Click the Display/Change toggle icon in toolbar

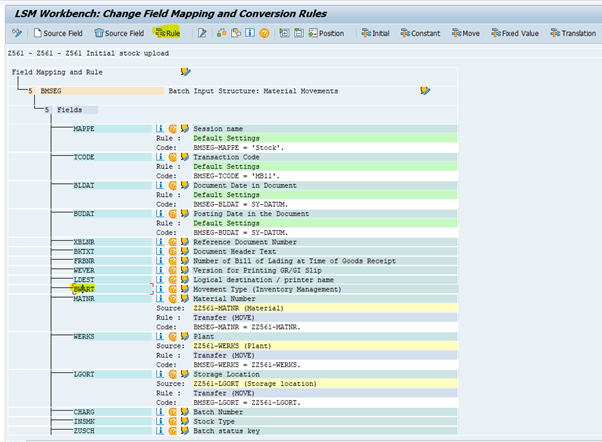click(x=17, y=33)
